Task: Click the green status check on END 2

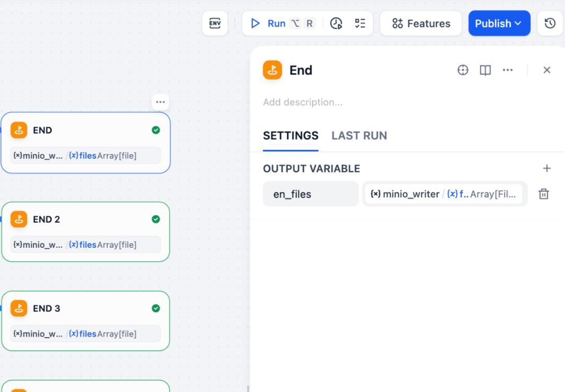Action: (x=156, y=219)
